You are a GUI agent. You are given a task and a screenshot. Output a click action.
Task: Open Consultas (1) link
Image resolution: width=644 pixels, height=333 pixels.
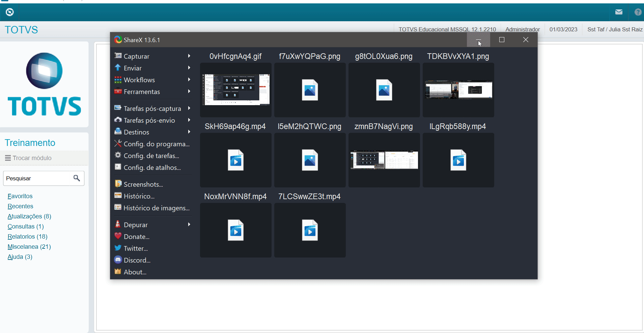(x=26, y=226)
